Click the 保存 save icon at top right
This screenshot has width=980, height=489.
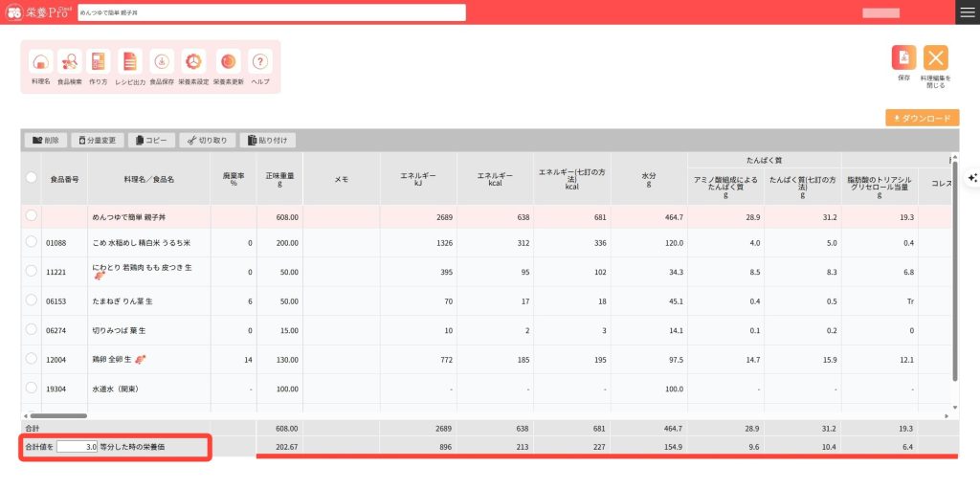[903, 58]
